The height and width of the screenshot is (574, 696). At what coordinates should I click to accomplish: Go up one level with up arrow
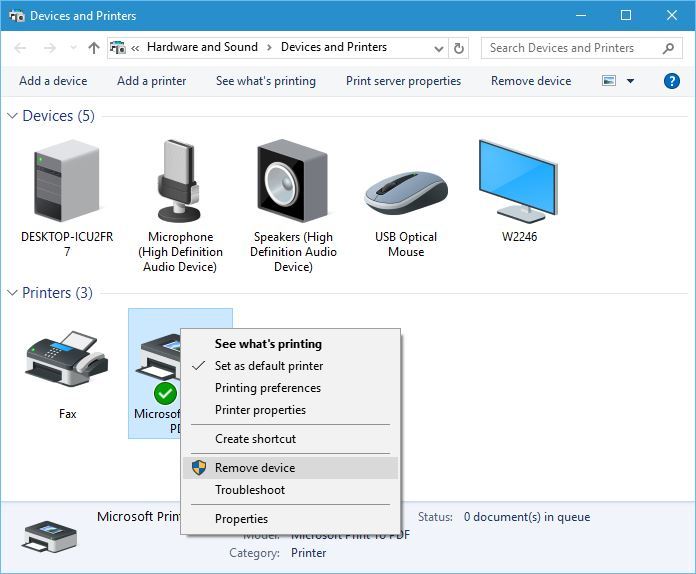coord(94,48)
